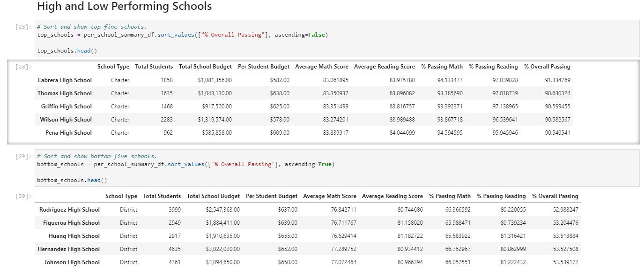Click % Overall Passing header in top table
Image resolution: width=644 pixels, height=274 pixels.
(547, 67)
